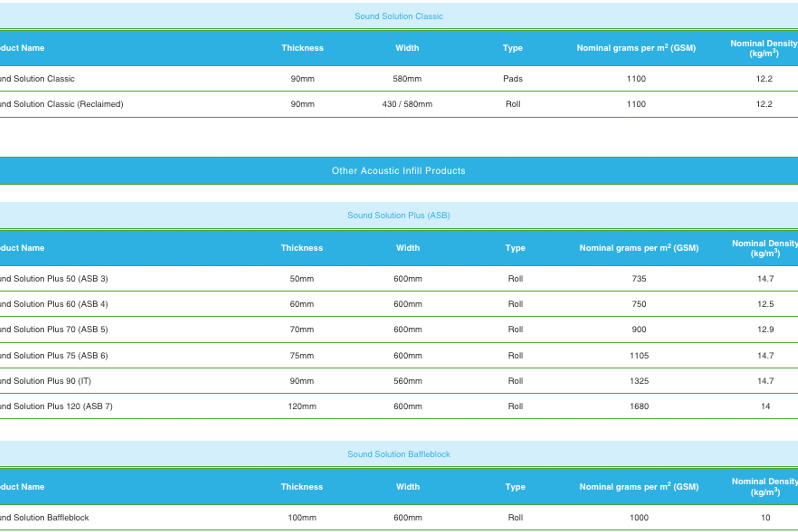
Task: Select the Thickness header in the Classic table
Action: [x=302, y=48]
